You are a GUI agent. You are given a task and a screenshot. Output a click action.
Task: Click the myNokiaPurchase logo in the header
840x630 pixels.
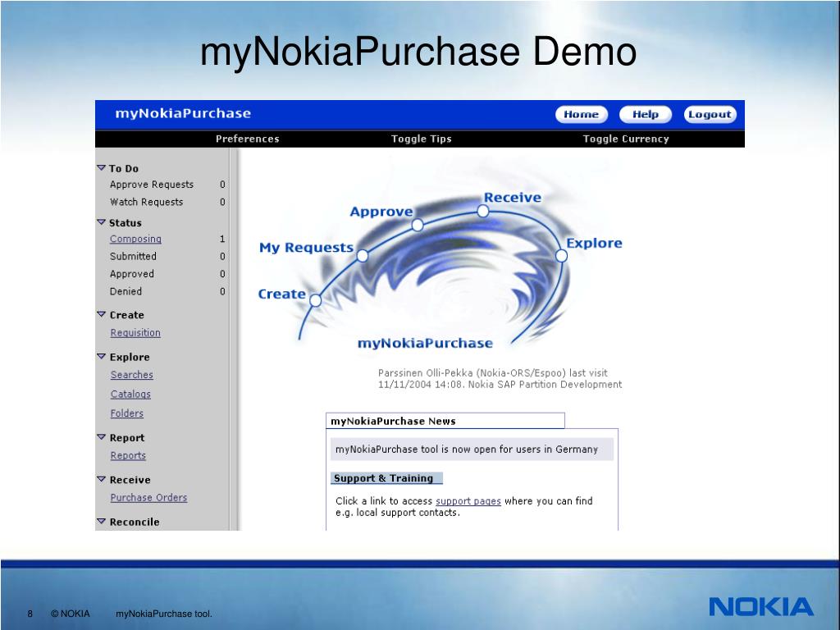[183, 113]
